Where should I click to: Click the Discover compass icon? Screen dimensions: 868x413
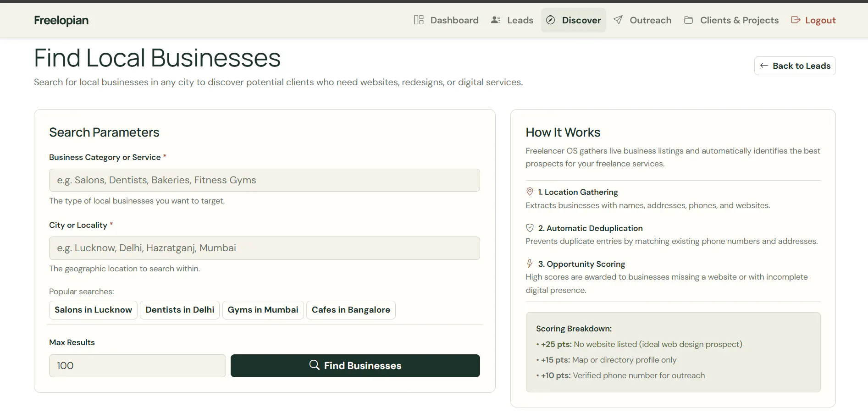[x=551, y=20]
